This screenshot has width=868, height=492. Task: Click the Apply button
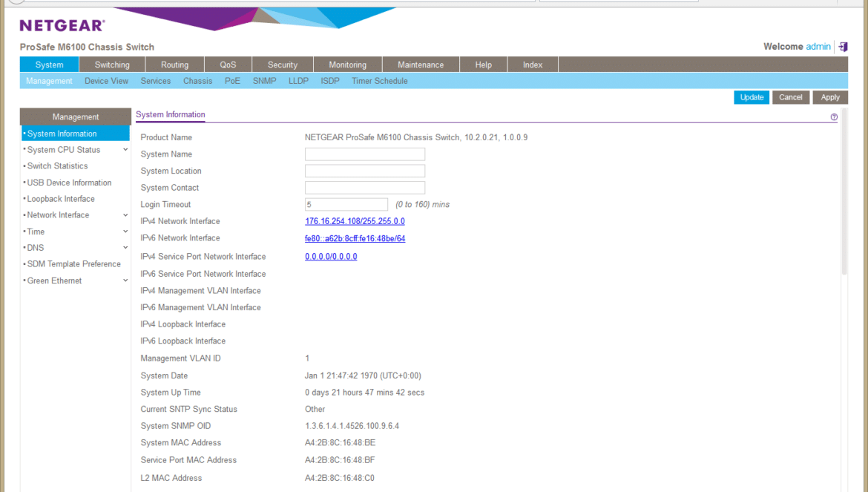click(x=830, y=97)
